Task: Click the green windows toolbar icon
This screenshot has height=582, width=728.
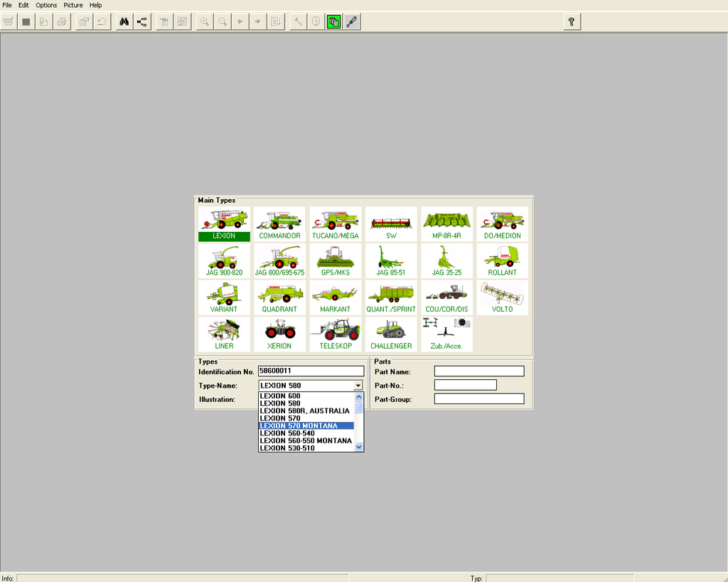Action: 334,22
